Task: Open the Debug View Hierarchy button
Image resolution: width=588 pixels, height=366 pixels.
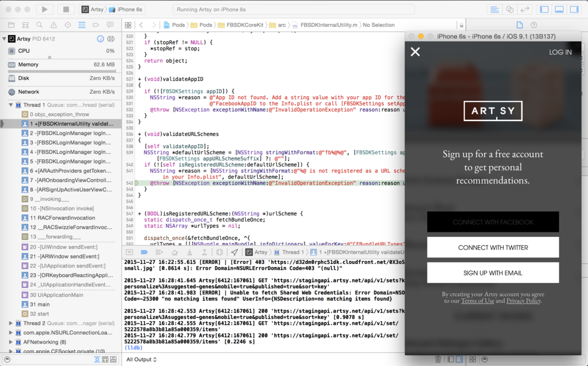Action: click(x=220, y=252)
